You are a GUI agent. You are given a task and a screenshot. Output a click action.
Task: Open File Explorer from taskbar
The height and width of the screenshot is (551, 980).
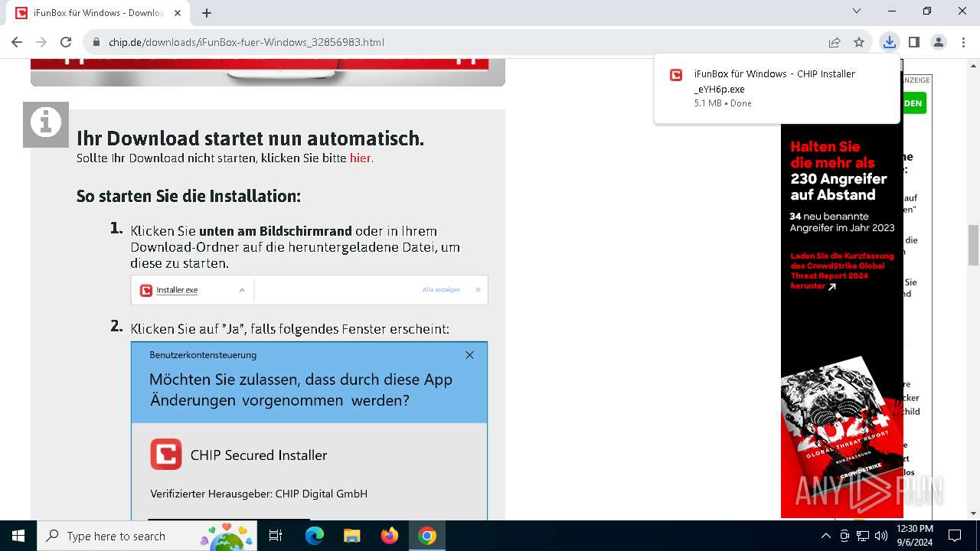click(x=351, y=536)
